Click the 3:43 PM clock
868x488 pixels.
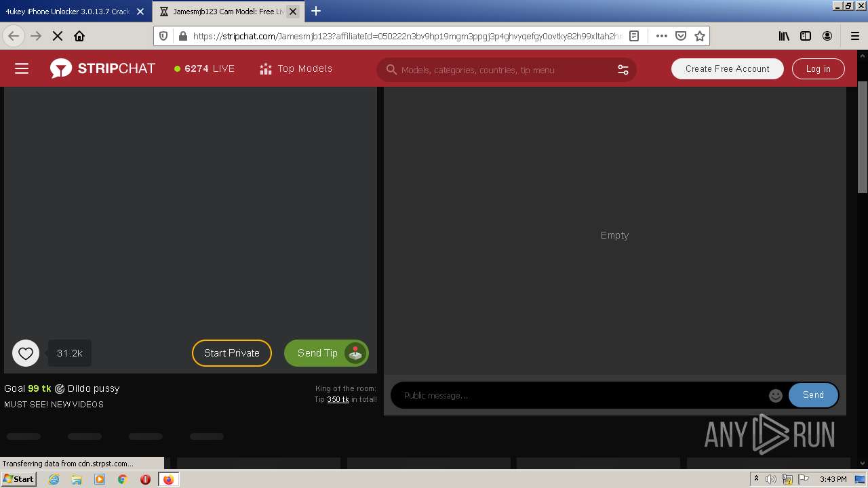point(833,479)
